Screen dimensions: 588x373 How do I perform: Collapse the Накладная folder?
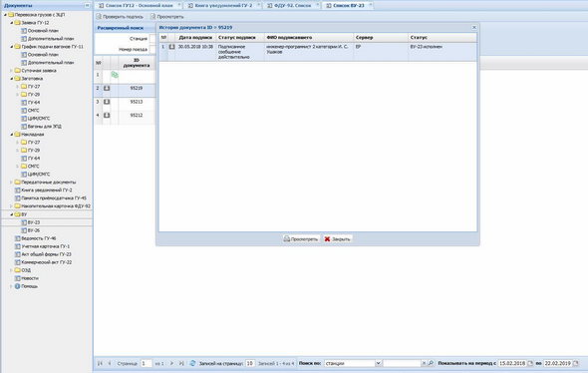tap(11, 135)
